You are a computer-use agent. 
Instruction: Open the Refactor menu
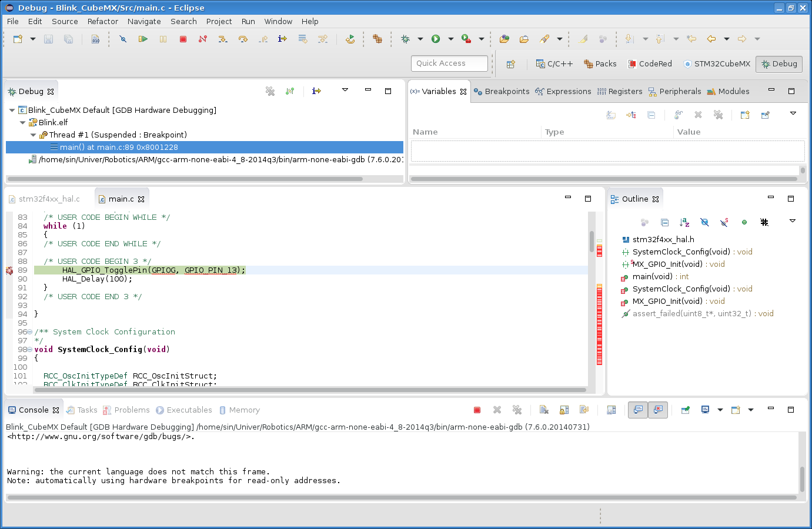[103, 21]
